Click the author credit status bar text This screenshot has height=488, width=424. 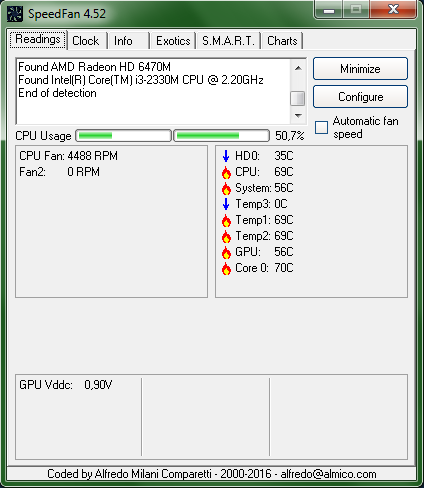(x=212, y=474)
